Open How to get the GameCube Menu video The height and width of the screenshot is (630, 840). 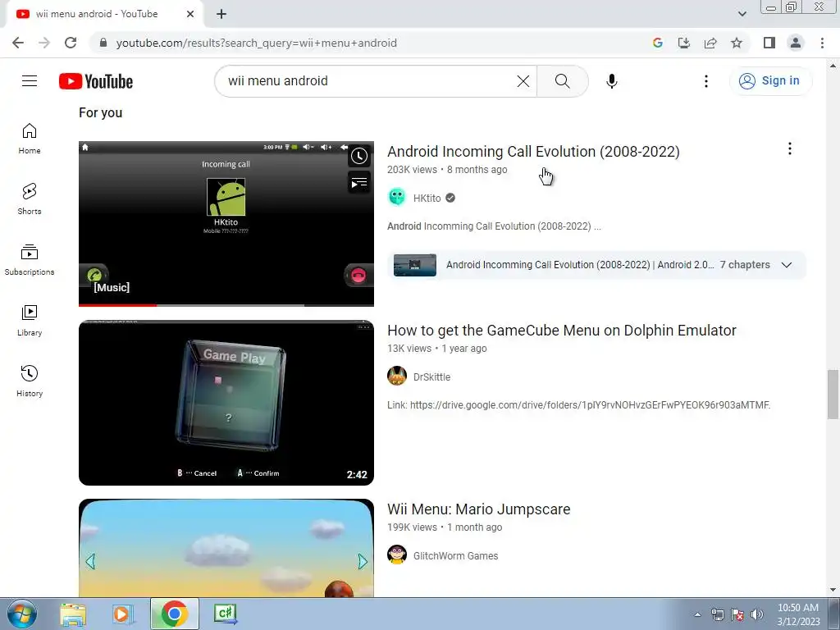tap(561, 331)
